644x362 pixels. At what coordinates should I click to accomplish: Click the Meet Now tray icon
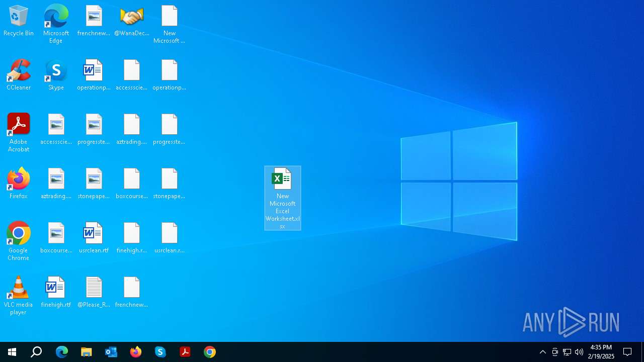[555, 352]
